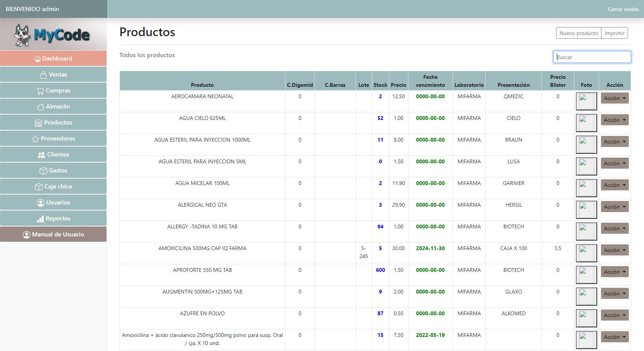Click the Nuevo producto button
This screenshot has width=644, height=351.
(x=579, y=33)
